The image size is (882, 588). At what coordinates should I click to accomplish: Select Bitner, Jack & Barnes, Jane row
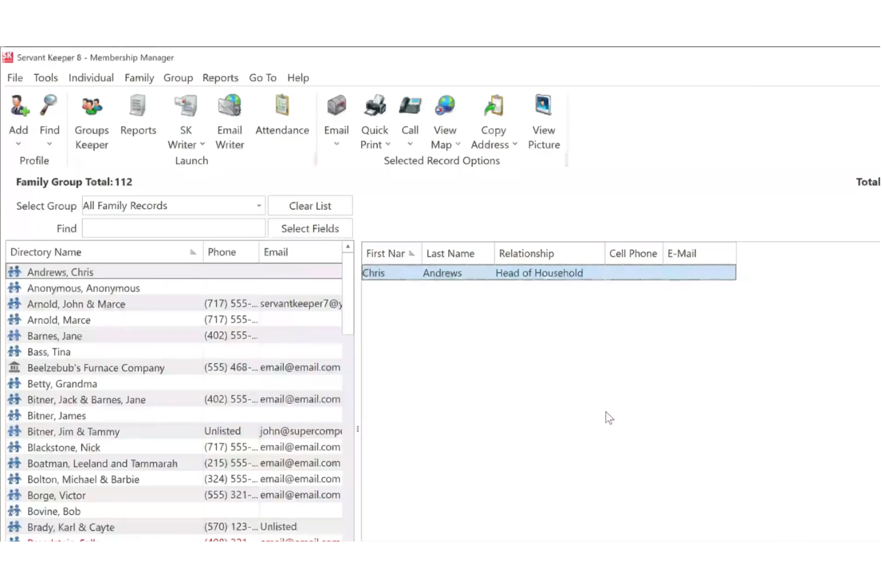(x=174, y=400)
